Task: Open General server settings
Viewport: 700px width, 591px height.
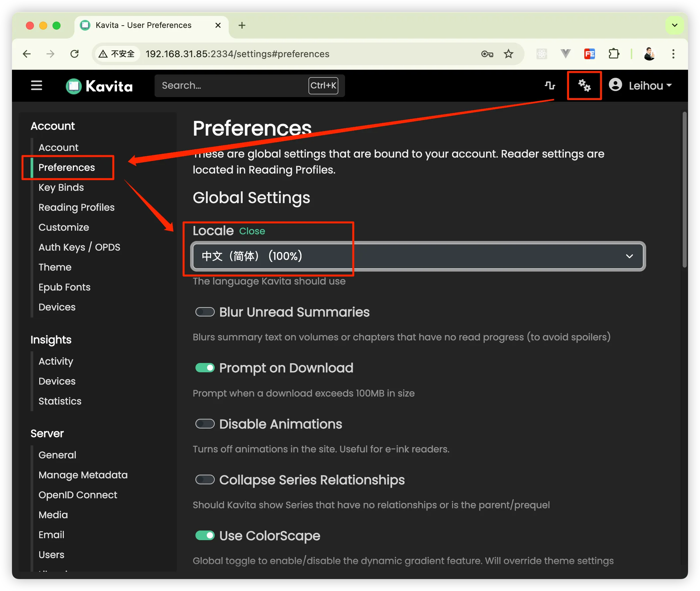Action: tap(57, 455)
